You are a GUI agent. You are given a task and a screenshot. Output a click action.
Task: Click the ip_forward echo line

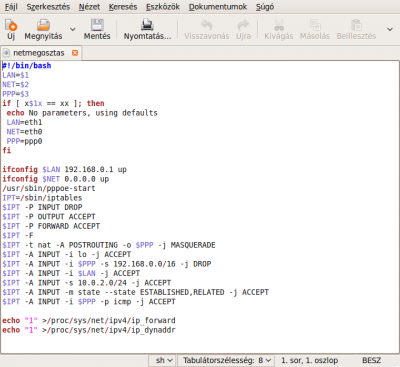(x=89, y=321)
